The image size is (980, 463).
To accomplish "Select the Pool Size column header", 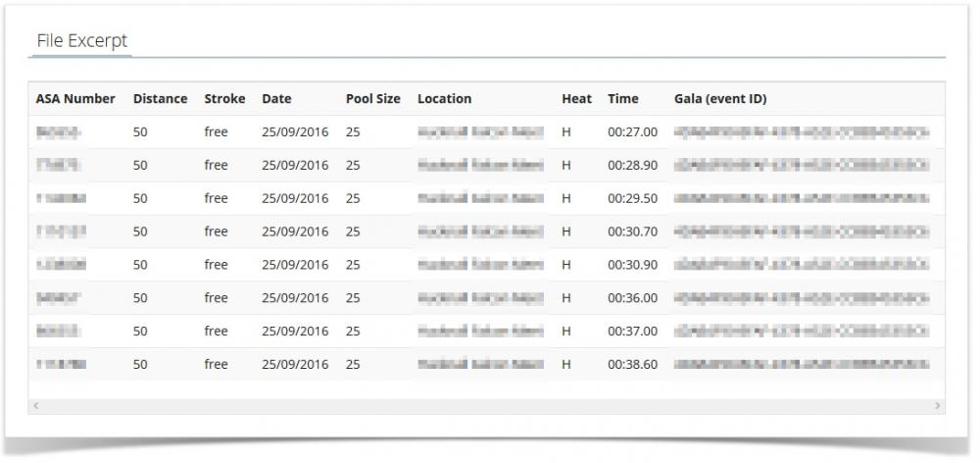I will tap(372, 99).
